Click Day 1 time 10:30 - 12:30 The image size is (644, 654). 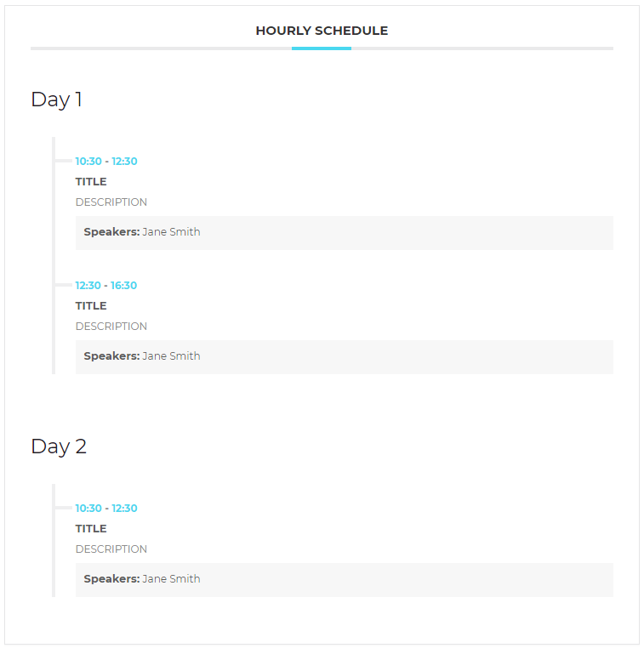pos(106,162)
